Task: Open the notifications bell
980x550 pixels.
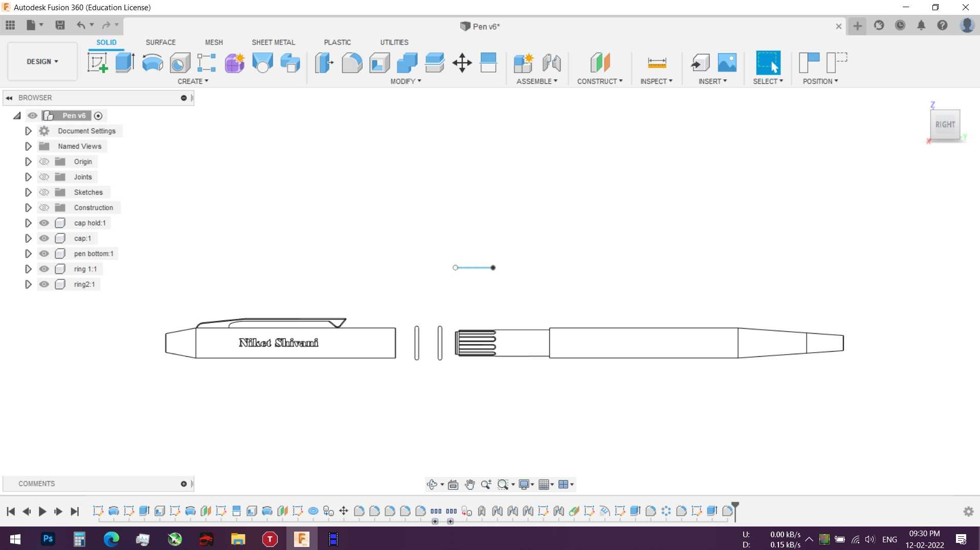Action: point(921,25)
